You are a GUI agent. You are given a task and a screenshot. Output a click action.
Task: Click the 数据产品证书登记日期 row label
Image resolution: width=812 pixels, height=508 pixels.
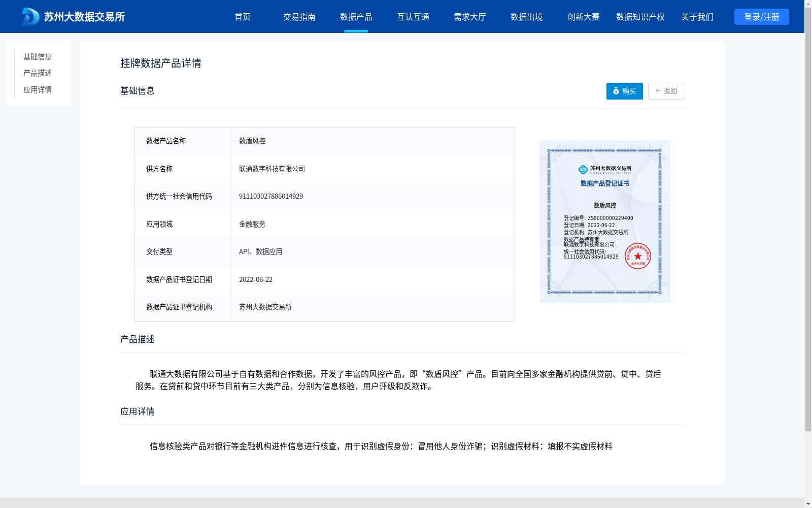tap(179, 279)
